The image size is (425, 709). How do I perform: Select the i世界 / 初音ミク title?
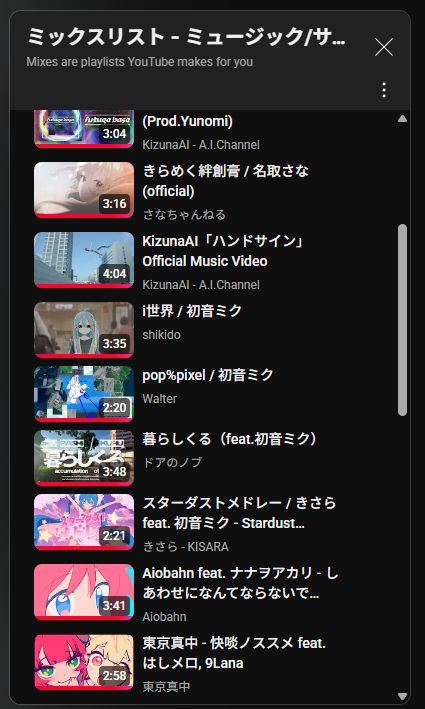pyautogui.click(x=192, y=311)
